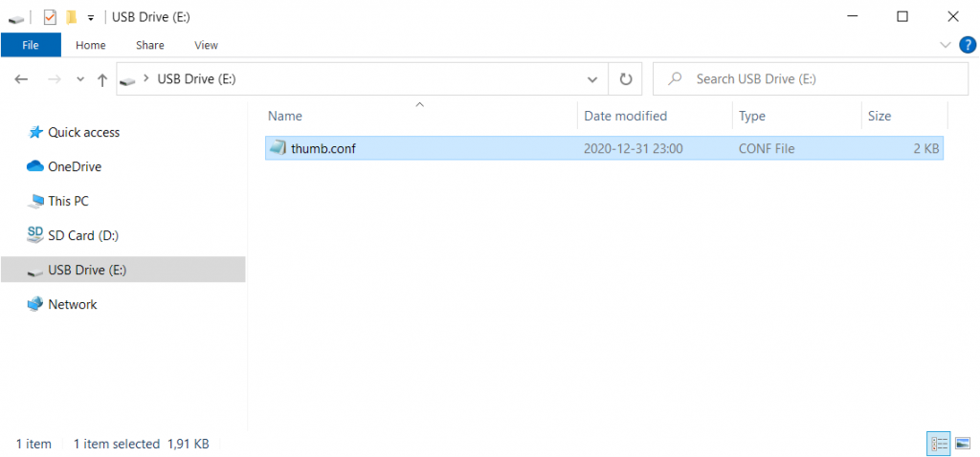Switch to the View ribbon tab

point(207,45)
